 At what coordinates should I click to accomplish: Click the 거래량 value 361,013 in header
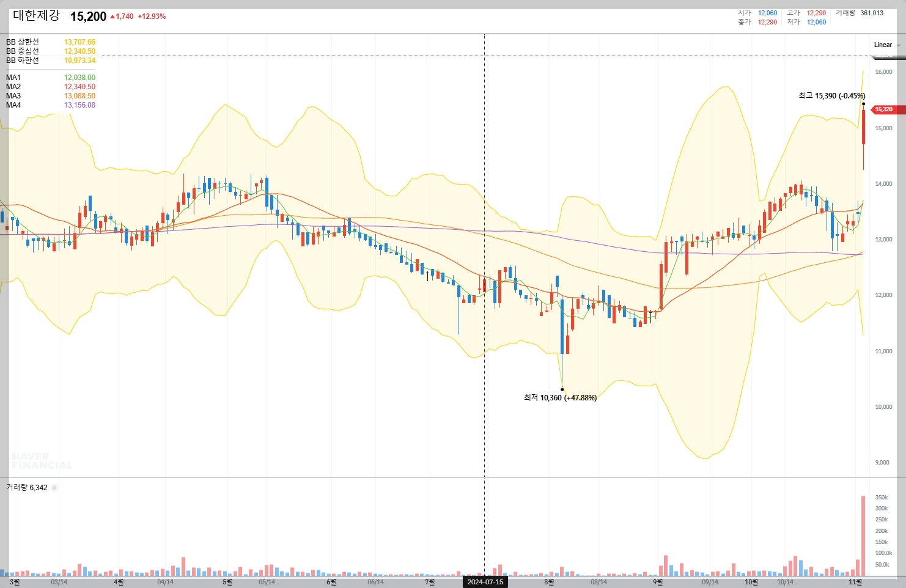(872, 13)
